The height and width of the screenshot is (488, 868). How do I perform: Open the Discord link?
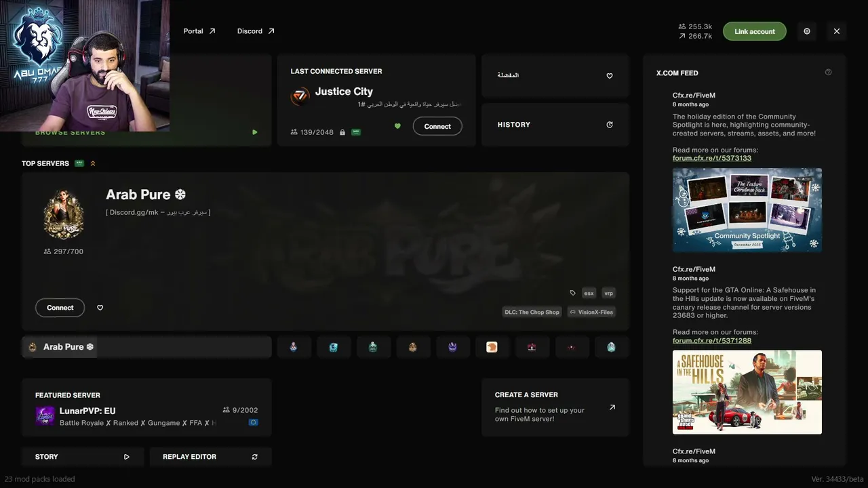click(x=256, y=31)
